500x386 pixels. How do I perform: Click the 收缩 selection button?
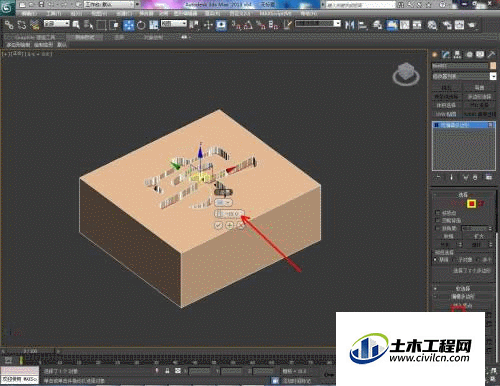coord(448,236)
